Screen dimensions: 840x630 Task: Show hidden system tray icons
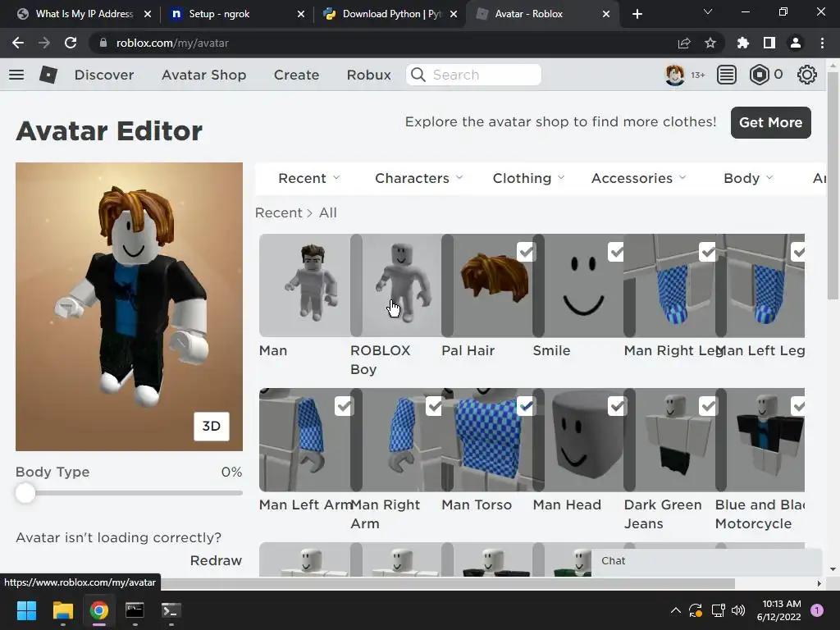[x=676, y=610]
